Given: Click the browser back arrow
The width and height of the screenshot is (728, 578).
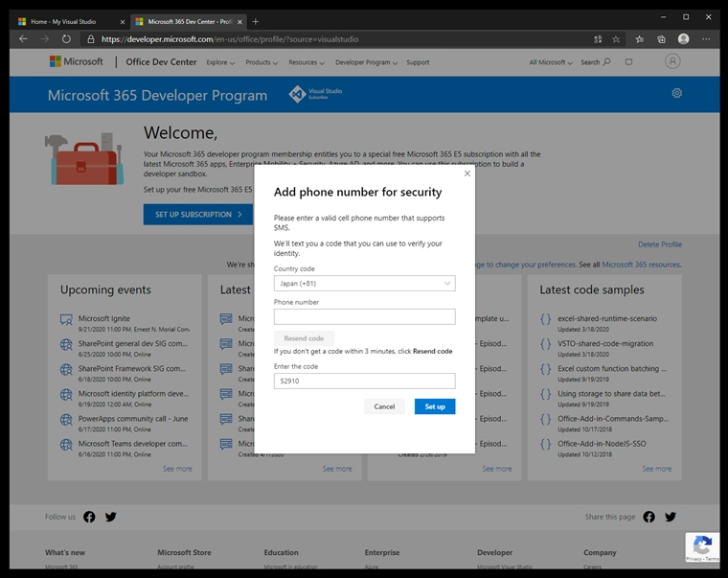Looking at the screenshot, I should point(23,39).
